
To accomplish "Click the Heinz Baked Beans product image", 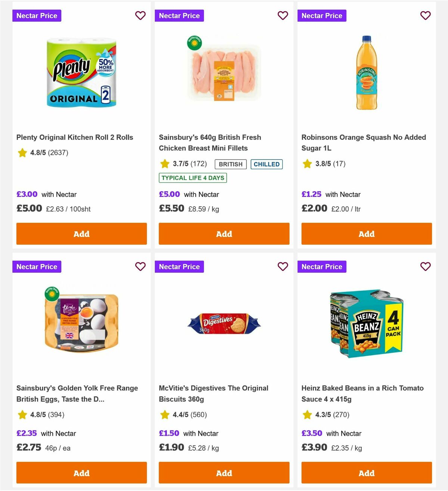I will click(366, 324).
